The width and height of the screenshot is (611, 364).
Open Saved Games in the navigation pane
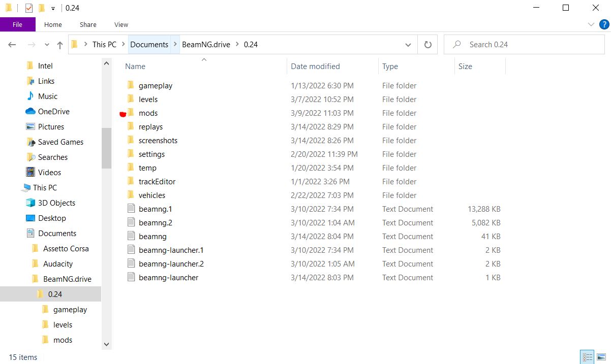click(60, 142)
